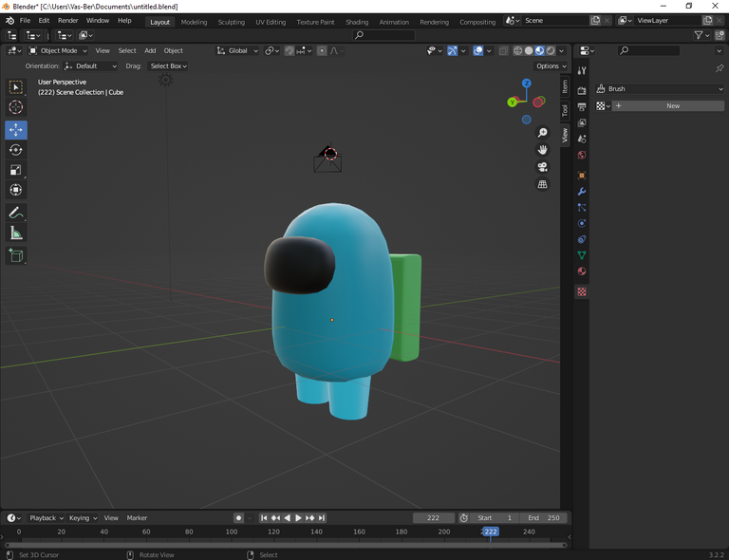This screenshot has width=729, height=560.
Task: Open the Object Data properties tab
Action: pyautogui.click(x=582, y=255)
